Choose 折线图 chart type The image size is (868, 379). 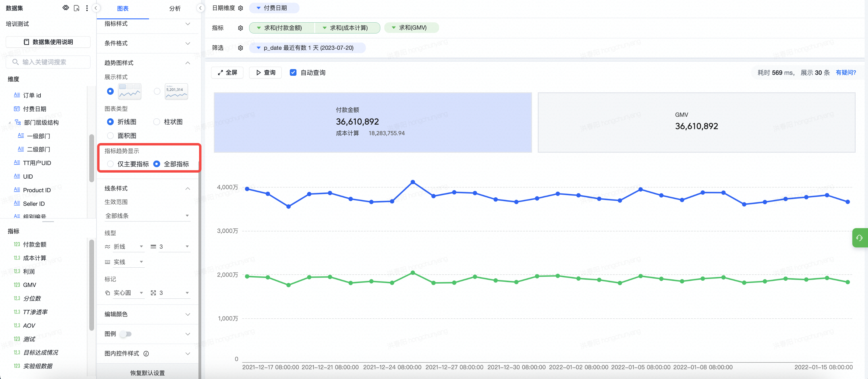(110, 122)
